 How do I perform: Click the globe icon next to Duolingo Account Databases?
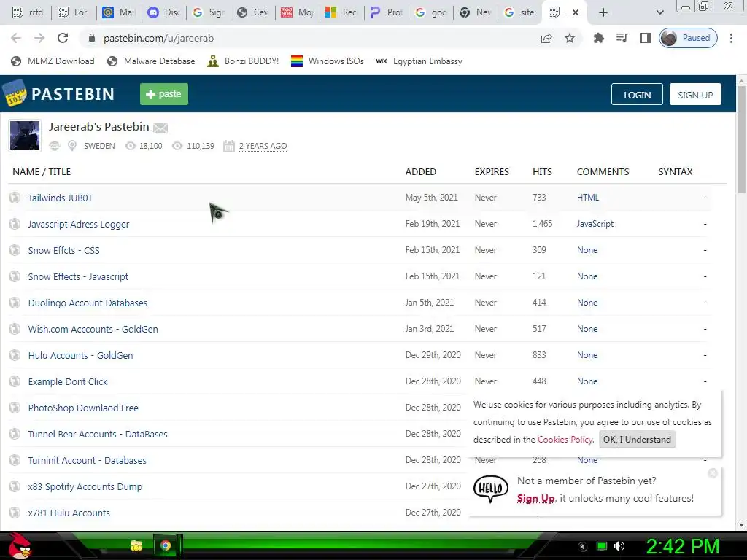(x=15, y=303)
